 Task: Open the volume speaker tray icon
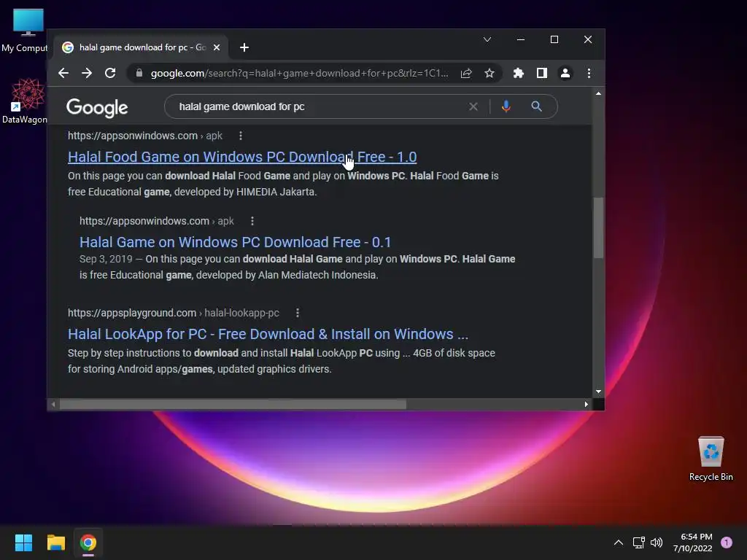tap(657, 542)
